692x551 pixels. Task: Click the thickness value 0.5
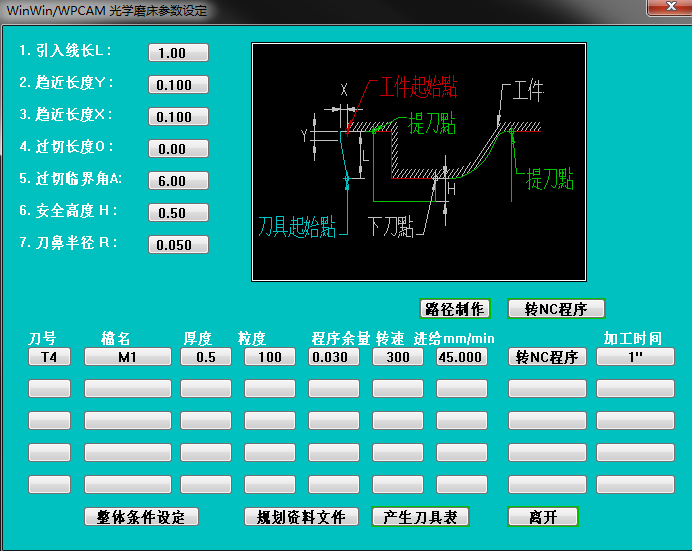[x=206, y=357]
